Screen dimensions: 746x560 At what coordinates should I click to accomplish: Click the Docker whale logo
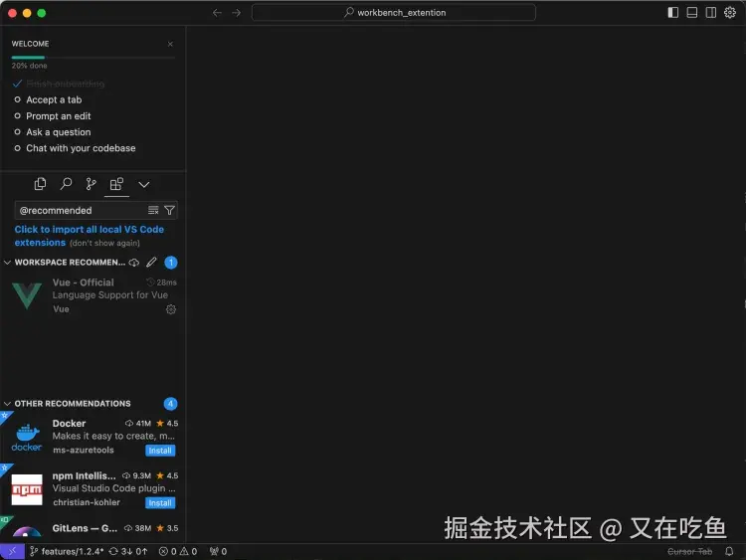click(x=27, y=438)
